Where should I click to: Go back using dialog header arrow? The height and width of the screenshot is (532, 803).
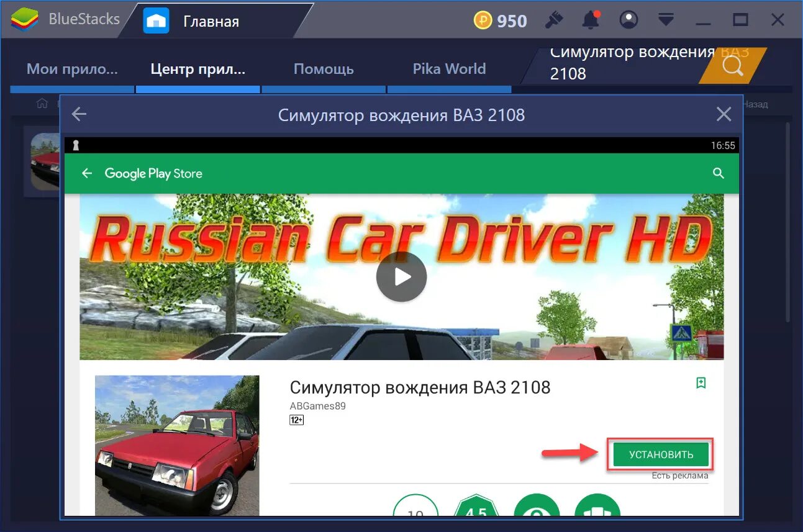point(79,114)
